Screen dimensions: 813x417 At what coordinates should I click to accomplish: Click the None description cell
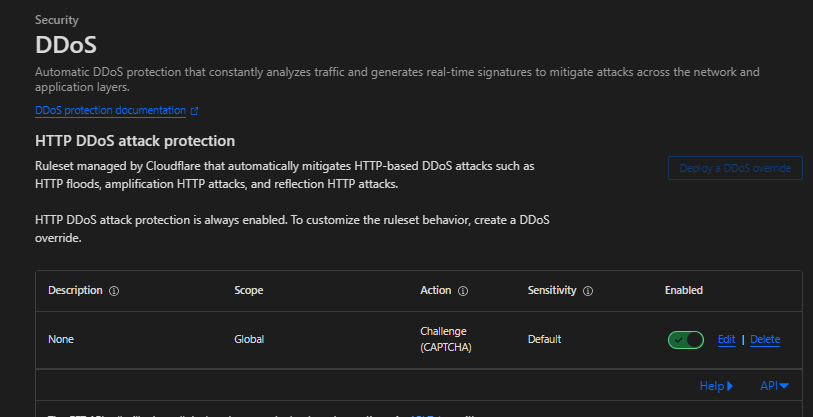61,340
